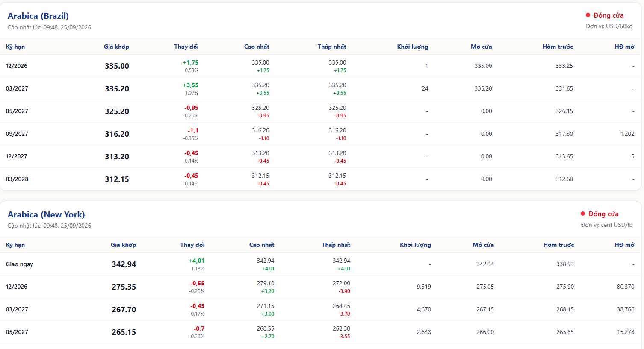The width and height of the screenshot is (644, 349).
Task: Select the 12/2026 term in the Brazil table
Action: [17, 66]
